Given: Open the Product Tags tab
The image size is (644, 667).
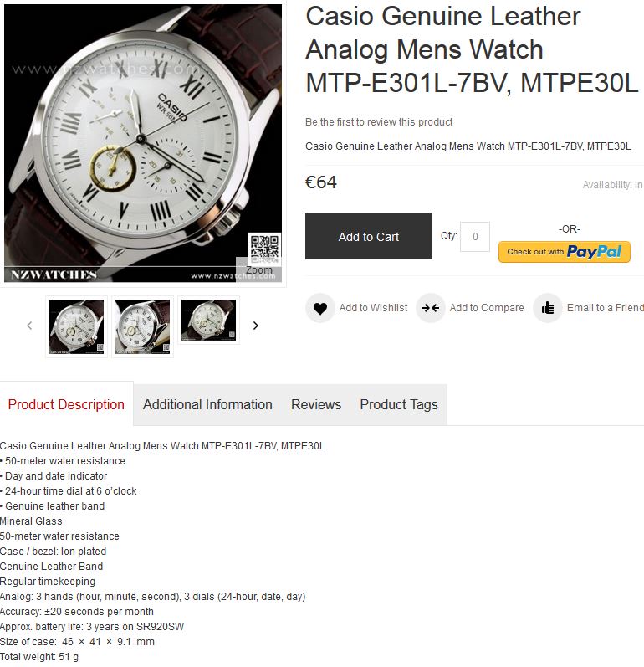Looking at the screenshot, I should point(399,404).
